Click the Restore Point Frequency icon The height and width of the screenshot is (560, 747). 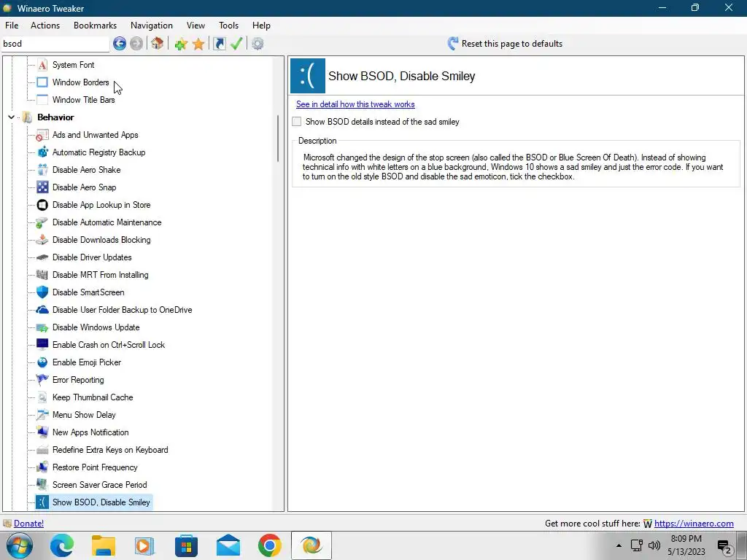tap(42, 467)
